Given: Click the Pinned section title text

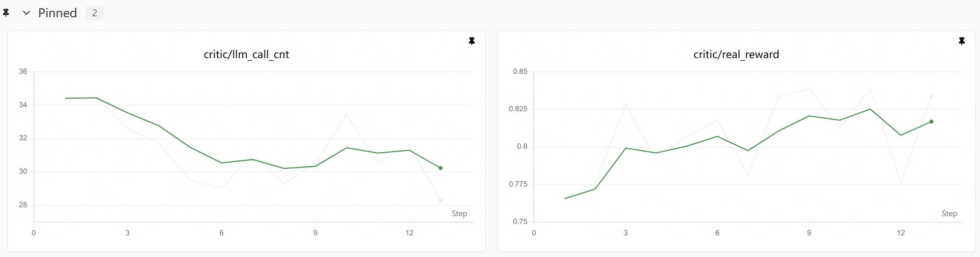Looking at the screenshot, I should tap(58, 13).
